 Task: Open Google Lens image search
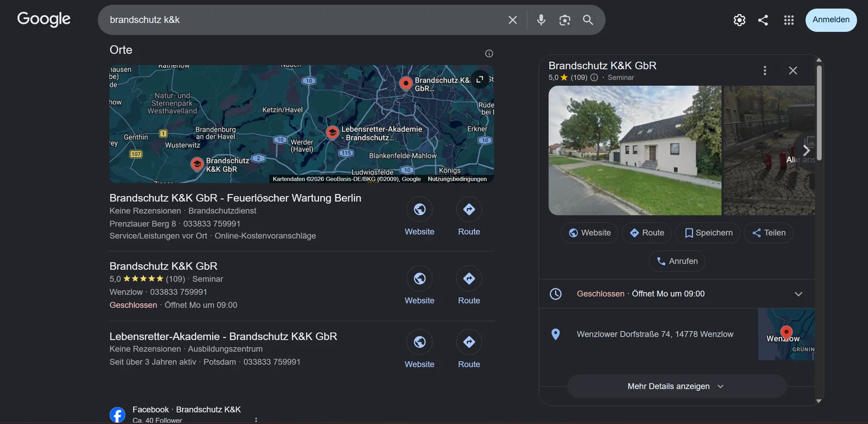[565, 20]
